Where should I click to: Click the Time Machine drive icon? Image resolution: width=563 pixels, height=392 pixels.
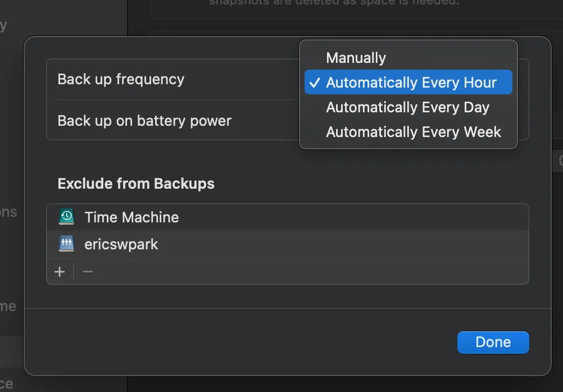66,217
